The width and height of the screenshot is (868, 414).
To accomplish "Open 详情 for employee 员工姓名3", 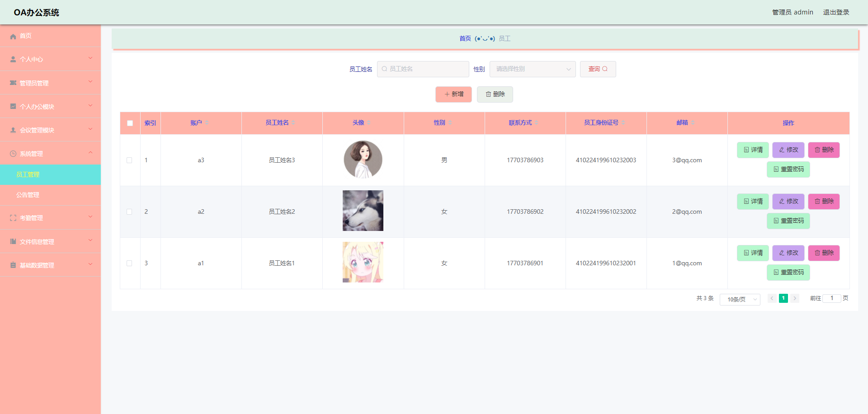I will point(752,150).
